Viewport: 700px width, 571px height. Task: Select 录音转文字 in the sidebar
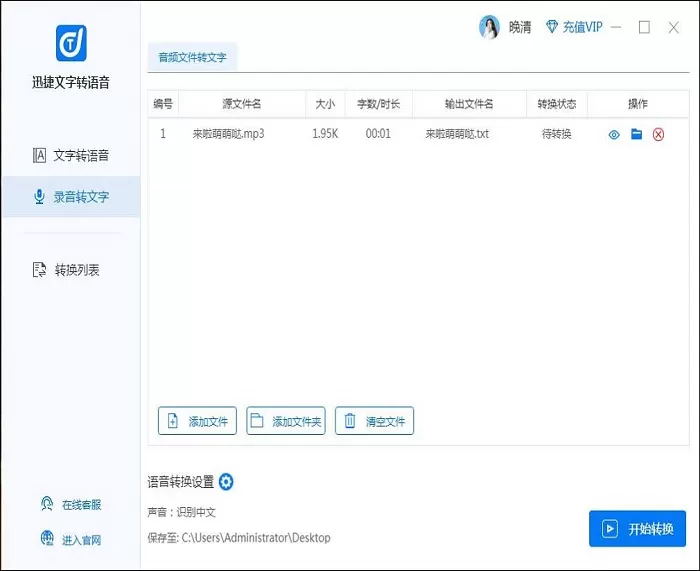pyautogui.click(x=71, y=196)
